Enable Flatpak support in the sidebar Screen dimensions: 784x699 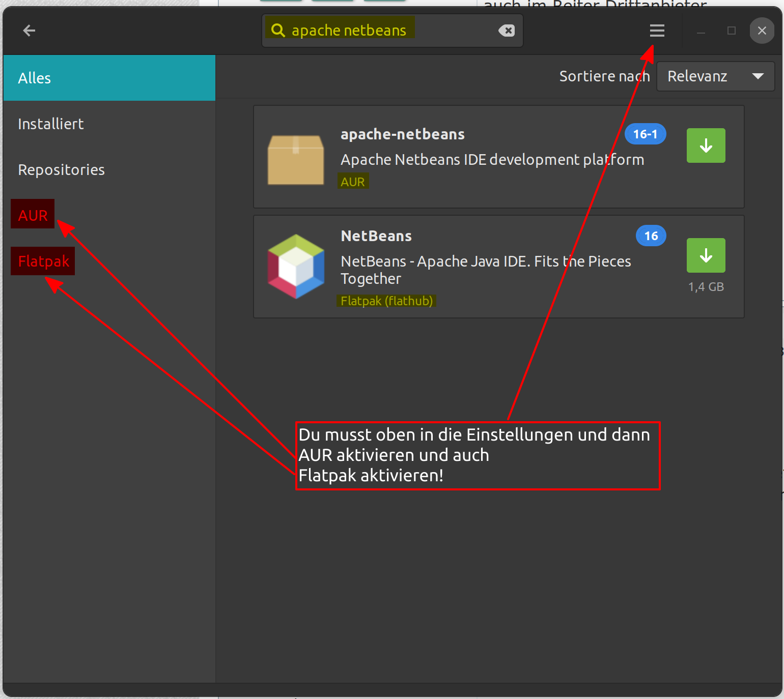click(x=43, y=261)
